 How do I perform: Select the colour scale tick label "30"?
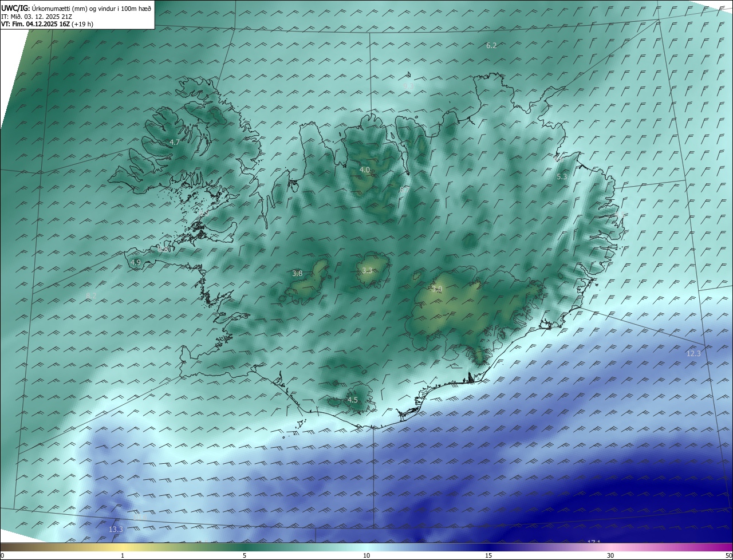pos(610,555)
